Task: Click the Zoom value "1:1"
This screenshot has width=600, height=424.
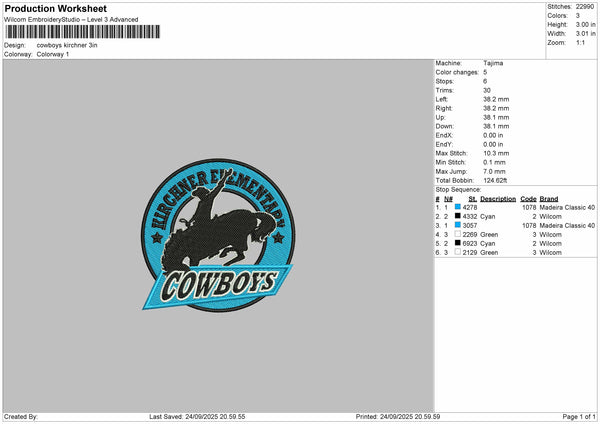Action: click(x=580, y=42)
